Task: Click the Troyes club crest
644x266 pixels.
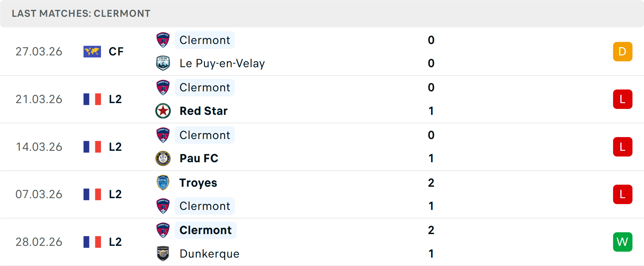Action: click(x=163, y=183)
